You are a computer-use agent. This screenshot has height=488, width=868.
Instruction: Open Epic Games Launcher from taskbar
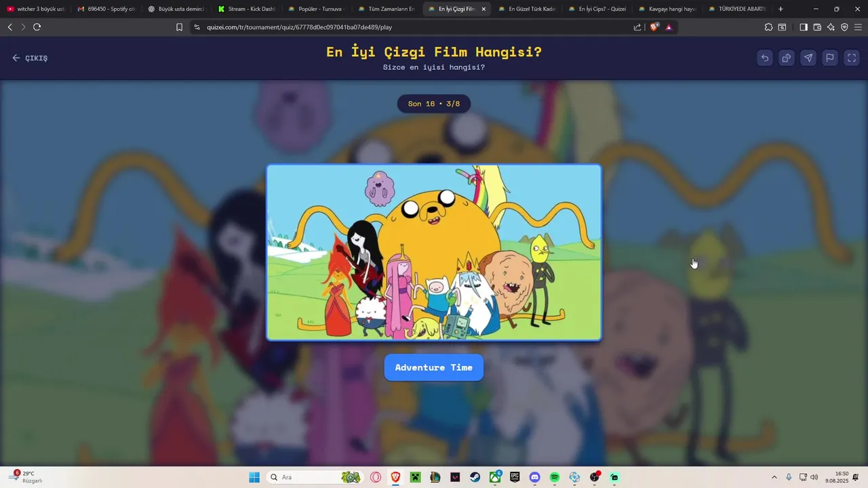pyautogui.click(x=515, y=477)
